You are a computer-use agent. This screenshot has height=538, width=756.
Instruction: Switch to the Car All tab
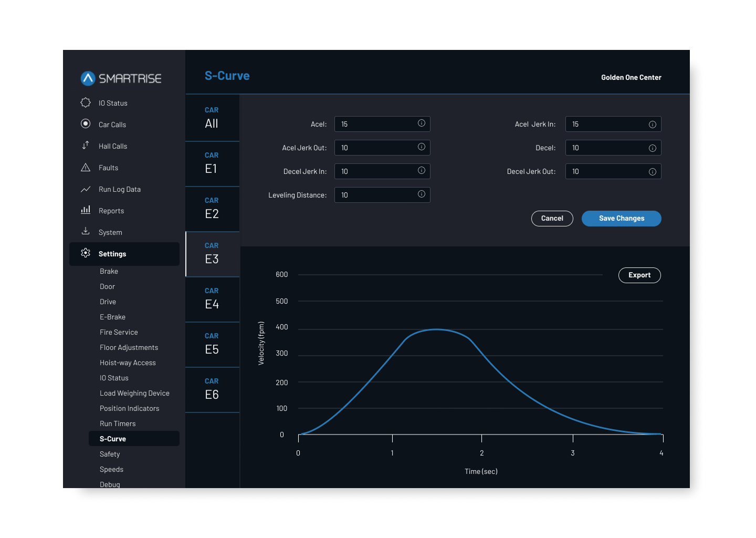click(212, 118)
